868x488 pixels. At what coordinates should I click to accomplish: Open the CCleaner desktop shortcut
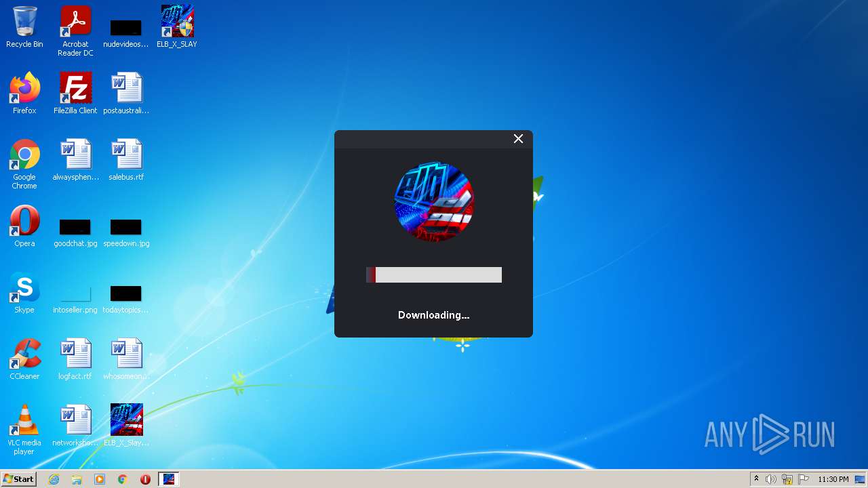click(x=24, y=359)
